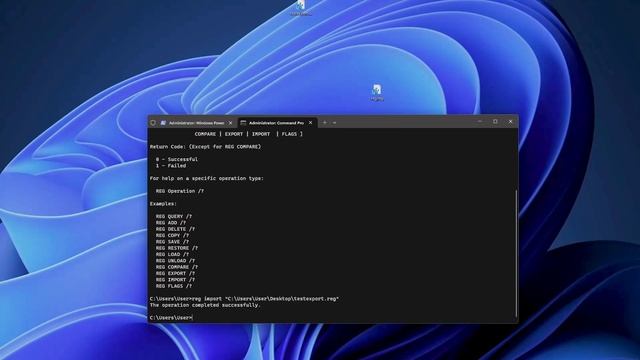Click the PowerShell icon on the first tab
The image size is (640, 360).
[x=163, y=122]
